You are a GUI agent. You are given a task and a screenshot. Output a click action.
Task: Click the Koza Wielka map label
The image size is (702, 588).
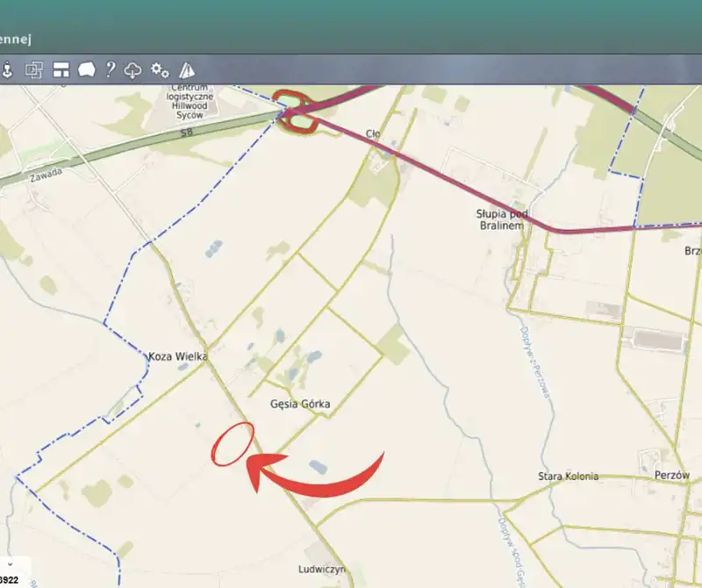(x=177, y=356)
